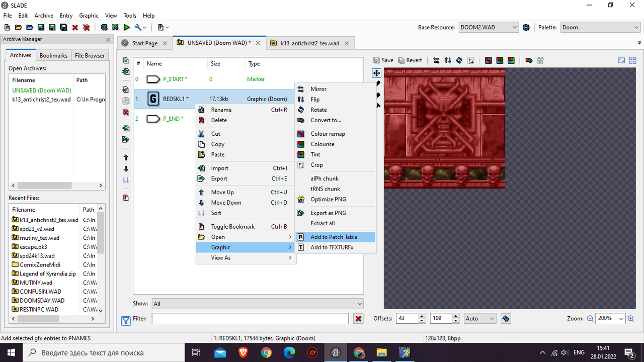Viewport: 644px width, 362px height.
Task: Expand the View As submenu
Action: [245, 258]
